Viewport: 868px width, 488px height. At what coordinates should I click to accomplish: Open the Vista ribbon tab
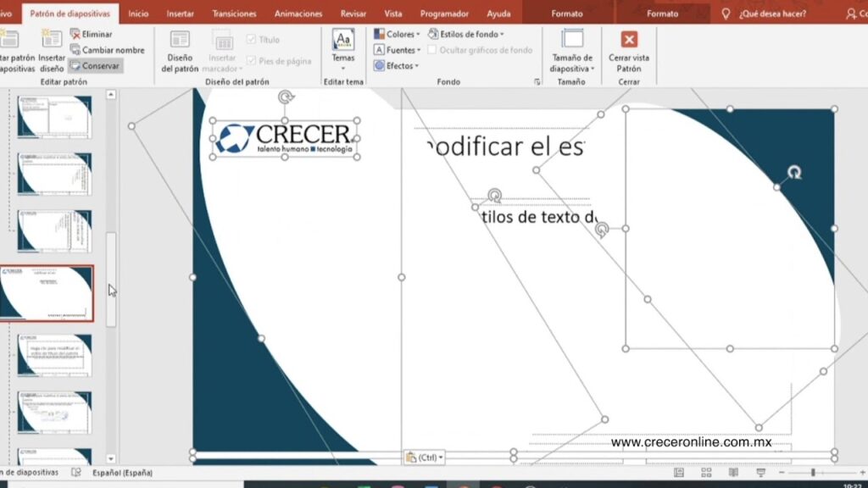pos(394,13)
